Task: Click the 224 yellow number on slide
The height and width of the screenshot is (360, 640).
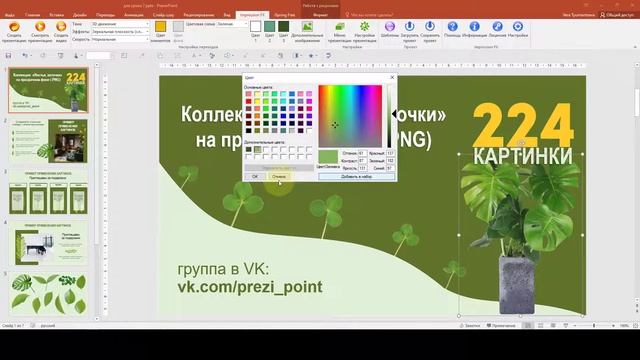Action: (x=523, y=124)
